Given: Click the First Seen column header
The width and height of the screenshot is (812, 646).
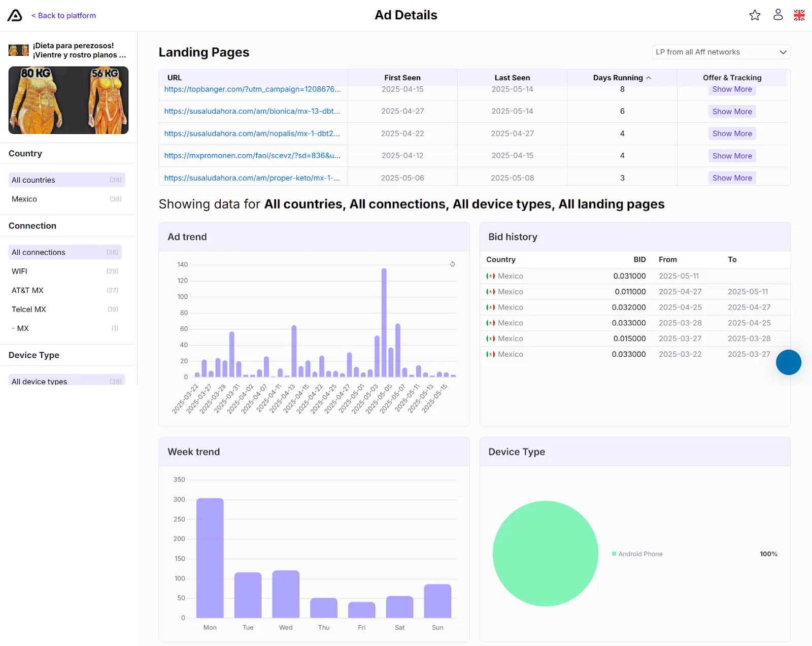Looking at the screenshot, I should click(x=402, y=78).
